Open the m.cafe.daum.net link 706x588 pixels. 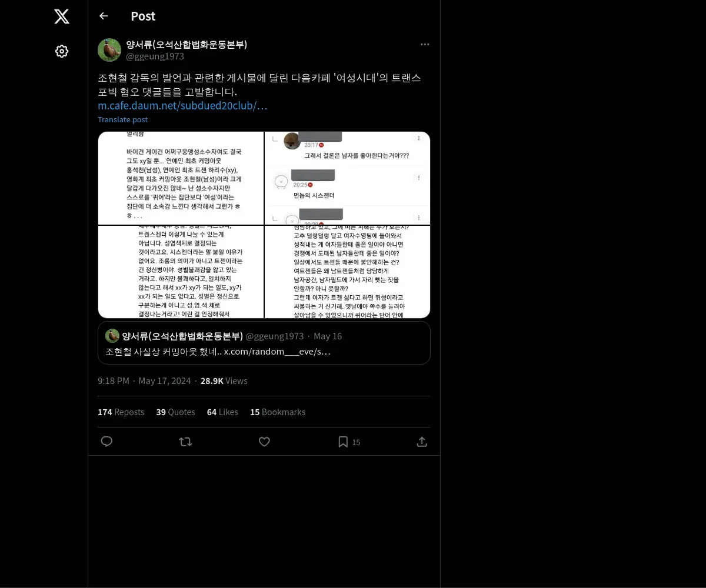(182, 106)
